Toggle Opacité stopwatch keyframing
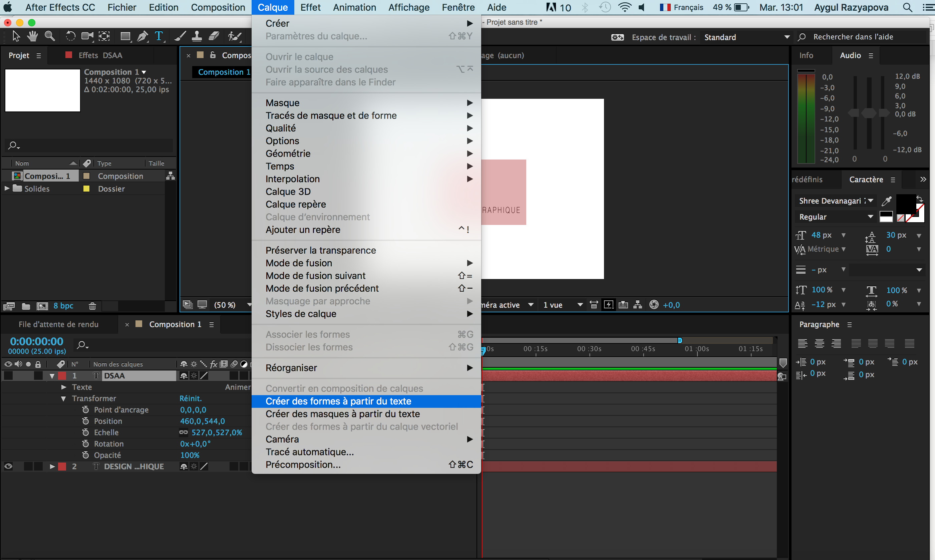This screenshot has width=935, height=560. tap(86, 455)
